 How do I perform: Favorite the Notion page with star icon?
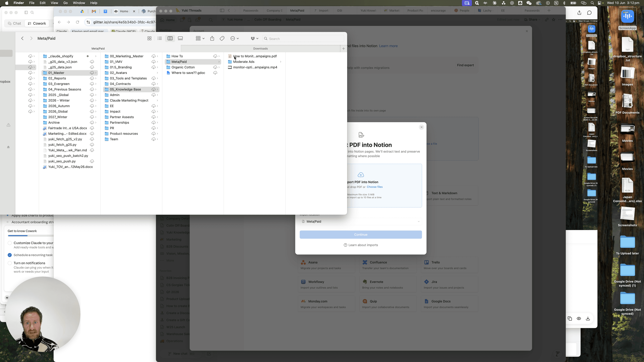coord(553,19)
